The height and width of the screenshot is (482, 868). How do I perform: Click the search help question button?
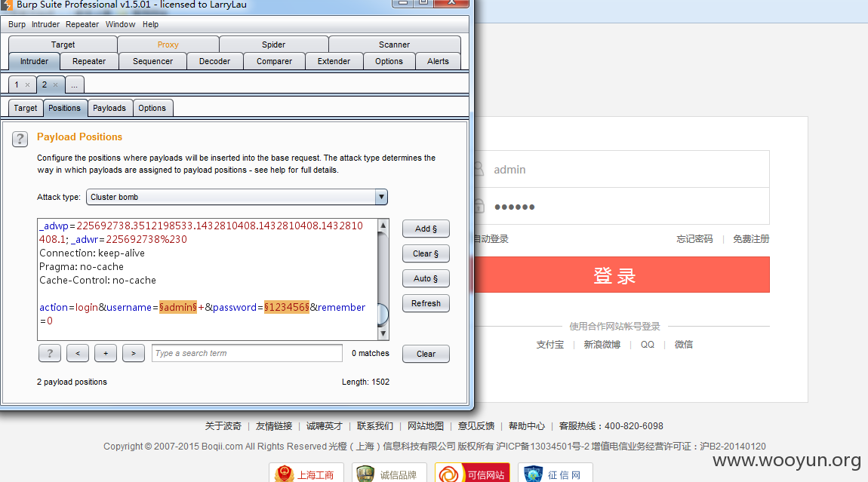[50, 353]
